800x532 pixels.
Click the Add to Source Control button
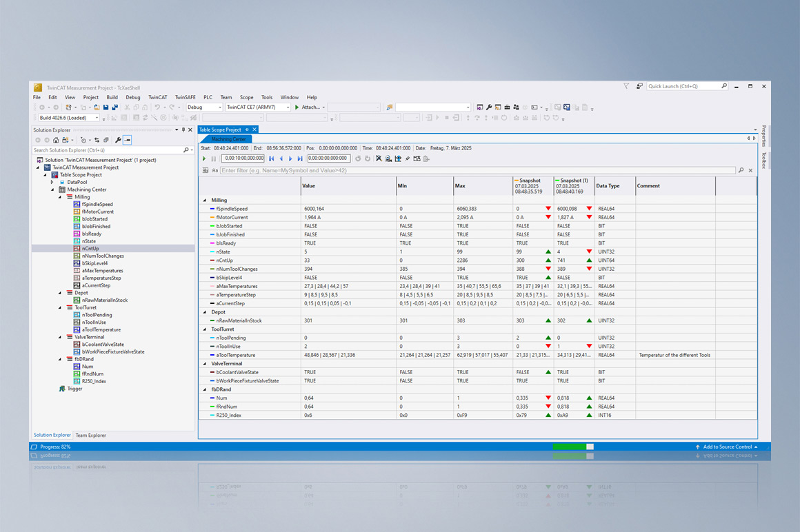(728, 447)
